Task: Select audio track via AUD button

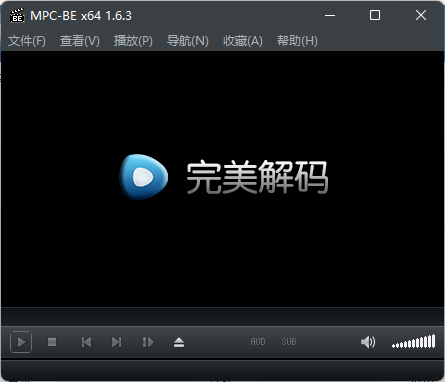Action: [258, 342]
